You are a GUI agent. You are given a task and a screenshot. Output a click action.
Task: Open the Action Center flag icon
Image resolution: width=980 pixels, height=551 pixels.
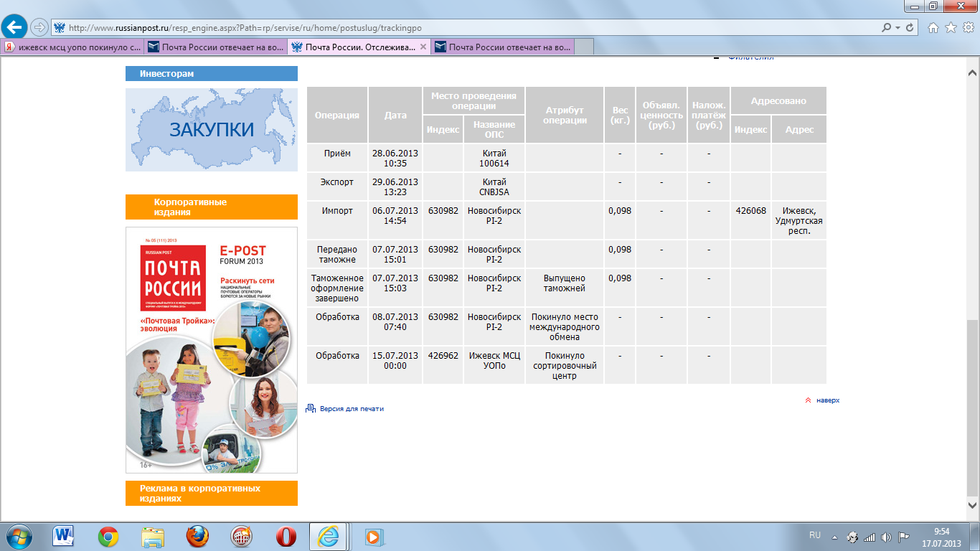click(904, 537)
